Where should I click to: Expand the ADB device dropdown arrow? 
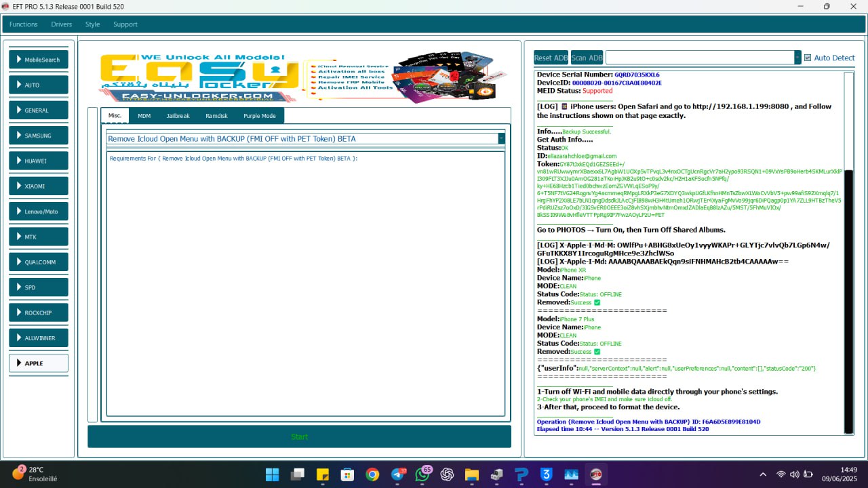tap(797, 58)
